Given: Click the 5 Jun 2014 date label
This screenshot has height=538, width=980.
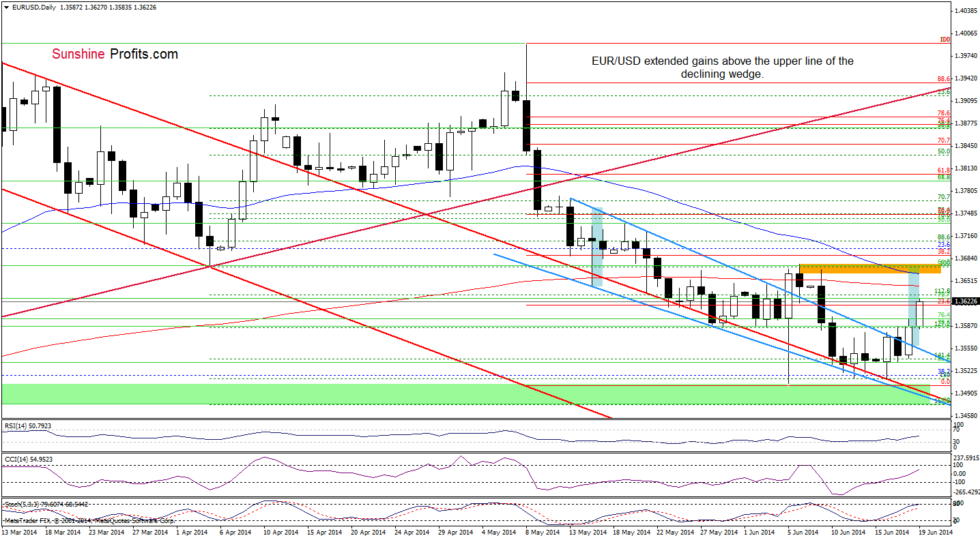Looking at the screenshot, I should tap(803, 532).
